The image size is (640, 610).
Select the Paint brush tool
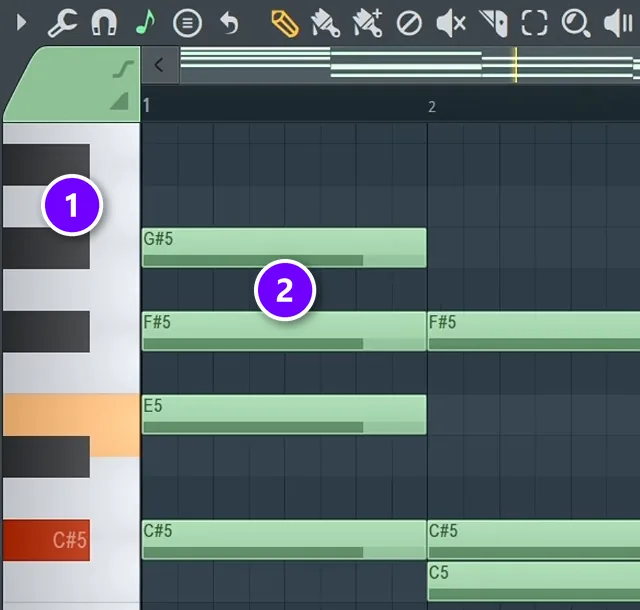click(326, 24)
